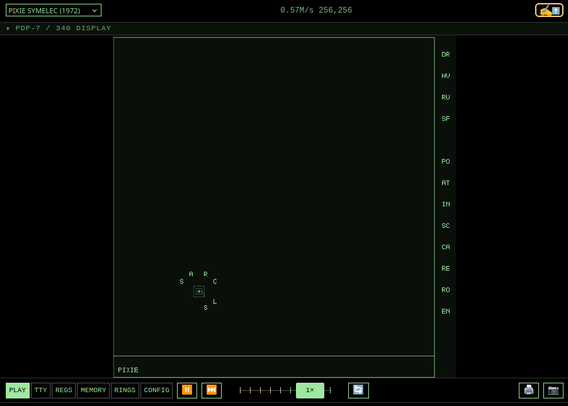The height and width of the screenshot is (406, 568).
Task: Click the rightmost tick of speed slider
Action: click(x=330, y=390)
